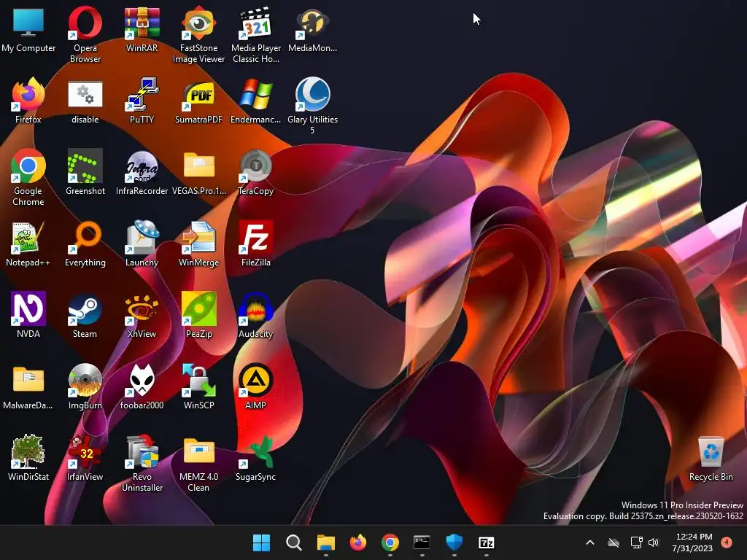Open Windows Security shield in taskbar

pyautogui.click(x=454, y=542)
